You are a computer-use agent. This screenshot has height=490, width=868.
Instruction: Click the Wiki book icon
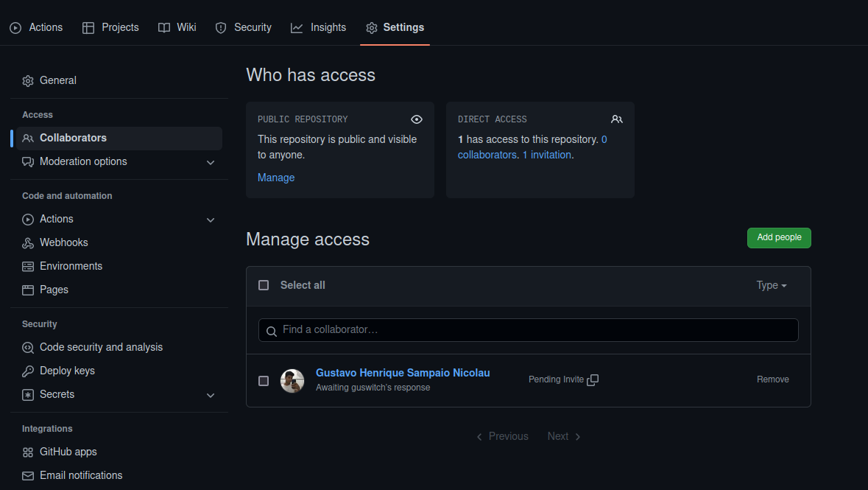coord(164,28)
